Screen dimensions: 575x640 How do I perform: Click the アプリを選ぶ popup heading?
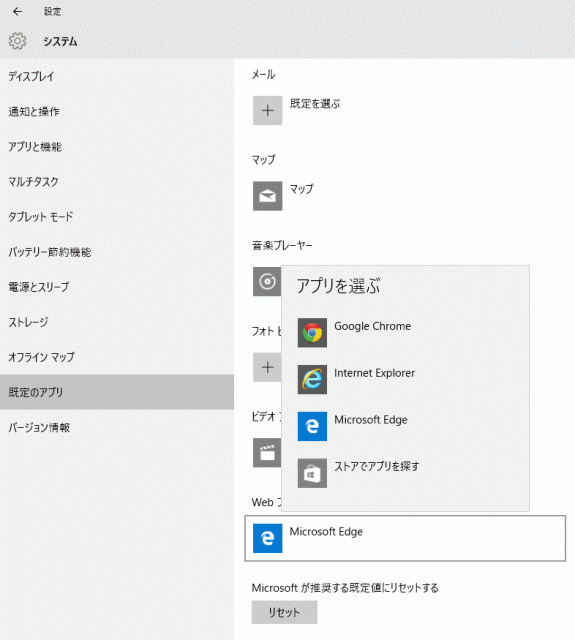pos(338,286)
